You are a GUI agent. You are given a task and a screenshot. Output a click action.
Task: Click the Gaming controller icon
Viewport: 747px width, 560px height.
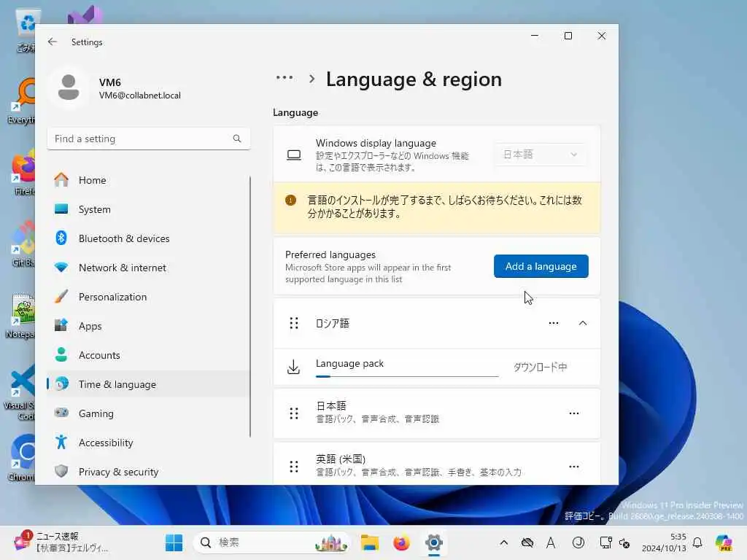61,413
